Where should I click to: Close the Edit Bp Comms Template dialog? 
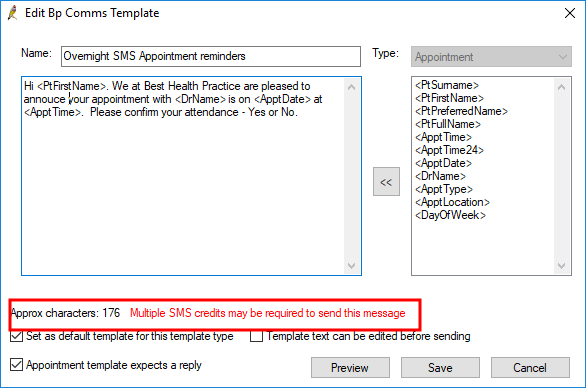pyautogui.click(x=570, y=13)
